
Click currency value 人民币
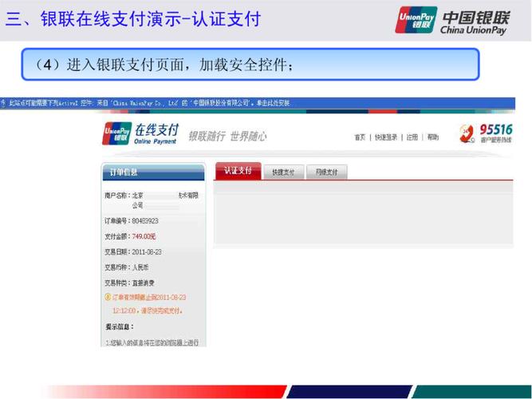[140, 267]
